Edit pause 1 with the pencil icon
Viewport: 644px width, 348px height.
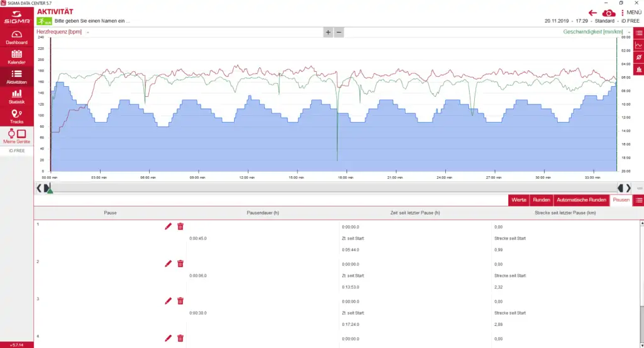click(168, 227)
